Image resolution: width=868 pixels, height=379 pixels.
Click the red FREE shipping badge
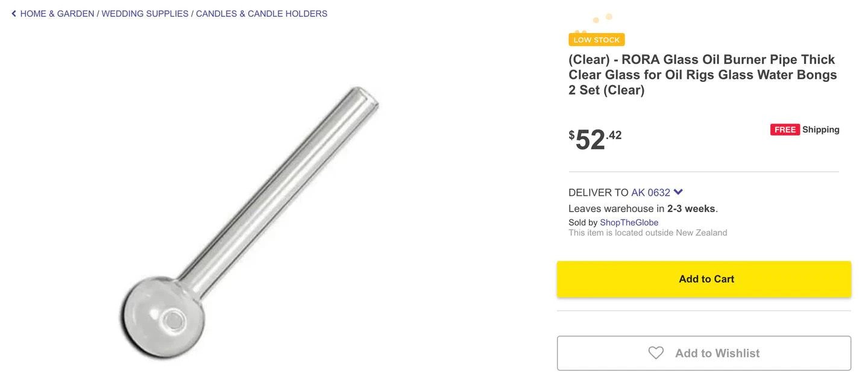[785, 130]
